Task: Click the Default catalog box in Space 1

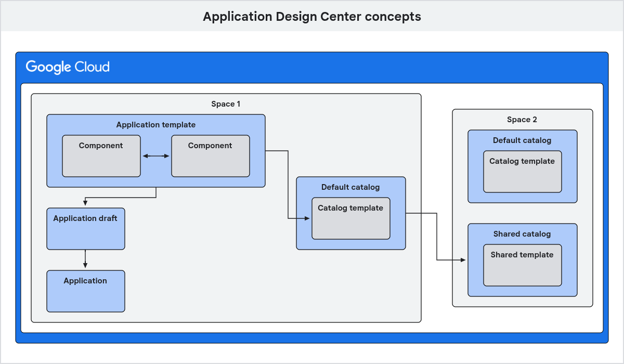Action: coord(350,187)
